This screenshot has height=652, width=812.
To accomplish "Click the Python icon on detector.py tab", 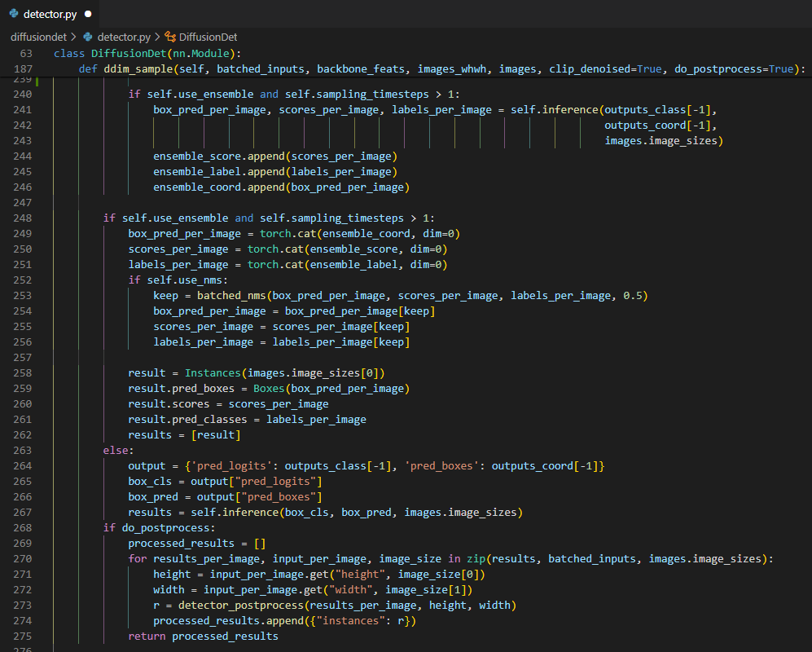I will 14,14.
